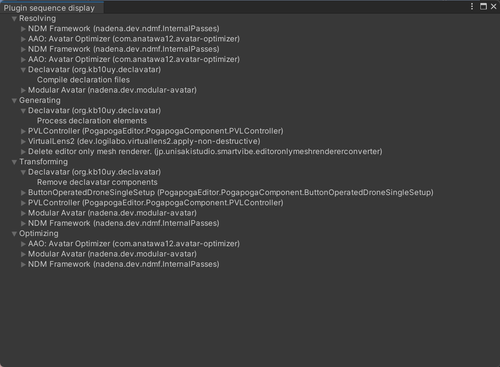
Task: Select Modular Avatar entry under Optimizing
Action: pos(112,254)
